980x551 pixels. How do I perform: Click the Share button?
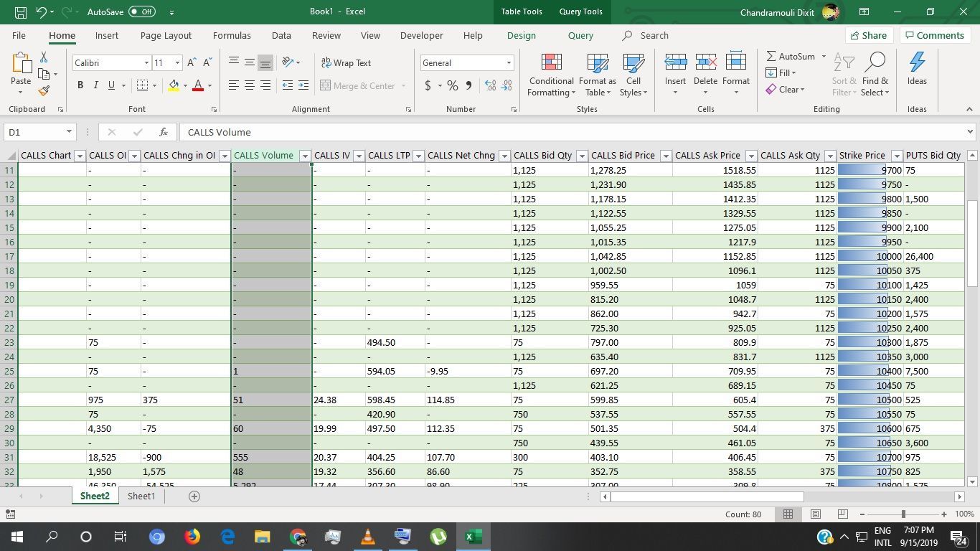point(868,34)
